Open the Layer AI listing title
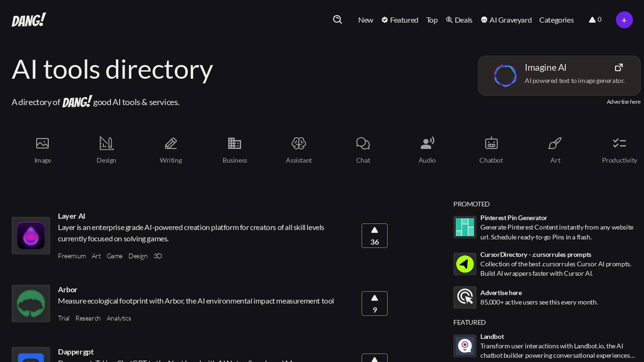Viewport: 644px width, 362px height. [72, 216]
